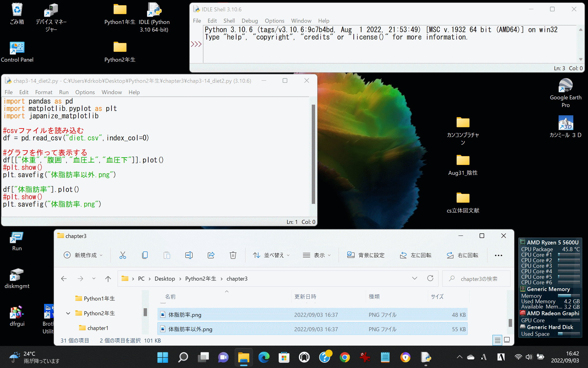Switch Explorer to large thumbnails view layout
This screenshot has width=588, height=368.
pos(507,340)
